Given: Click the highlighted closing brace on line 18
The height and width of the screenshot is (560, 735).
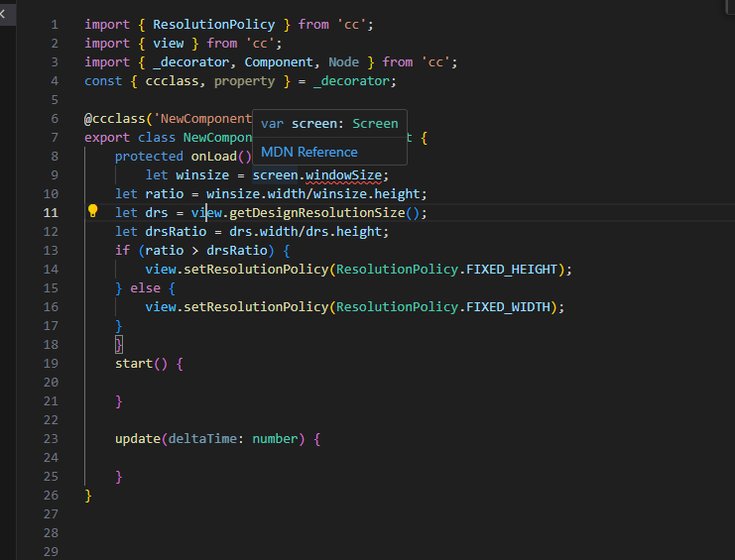Looking at the screenshot, I should pyautogui.click(x=119, y=345).
